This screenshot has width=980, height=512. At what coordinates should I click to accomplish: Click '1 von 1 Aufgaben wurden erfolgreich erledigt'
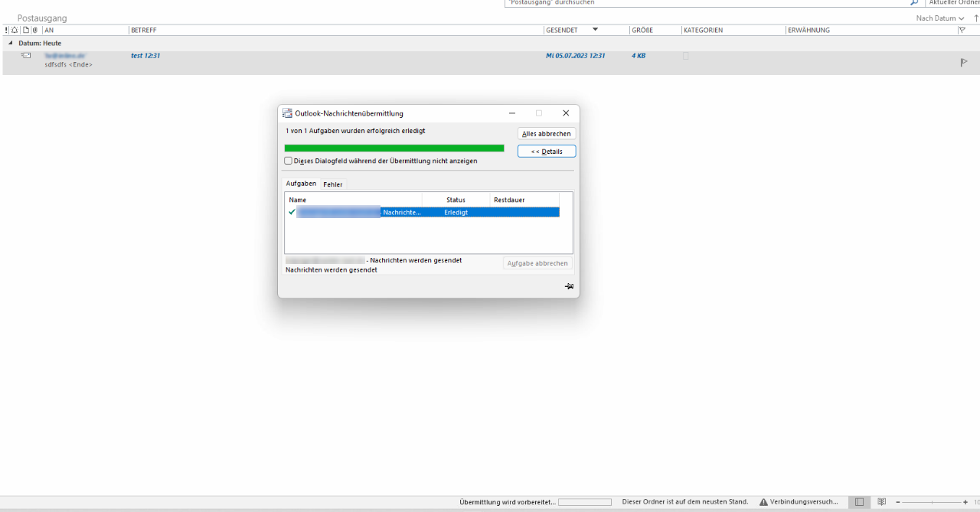355,131
